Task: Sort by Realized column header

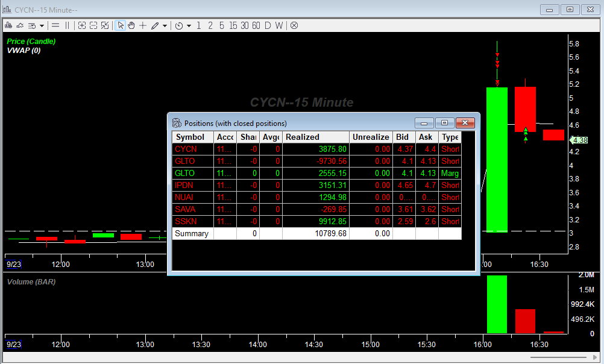Action: pyautogui.click(x=316, y=137)
